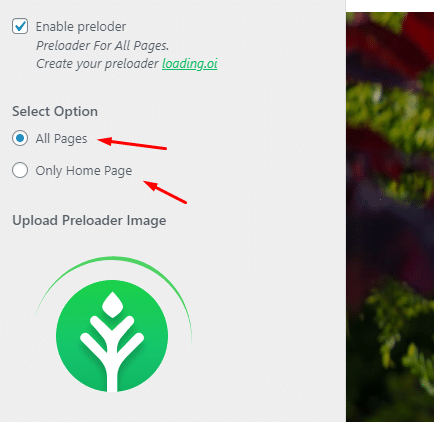Viewport: 434px width, 422px height.
Task: Click the Only Home Page label text
Action: tap(84, 171)
